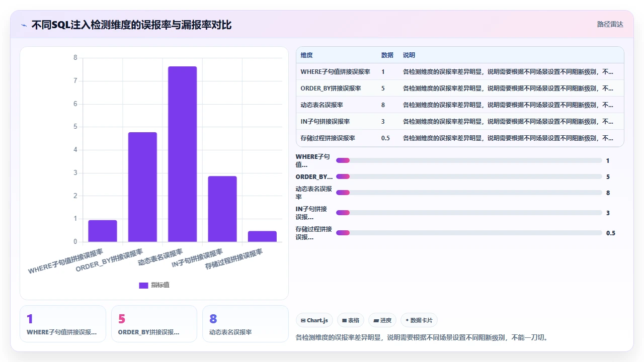
Task: Click y-axis label 8 on chart
Action: click(x=75, y=58)
